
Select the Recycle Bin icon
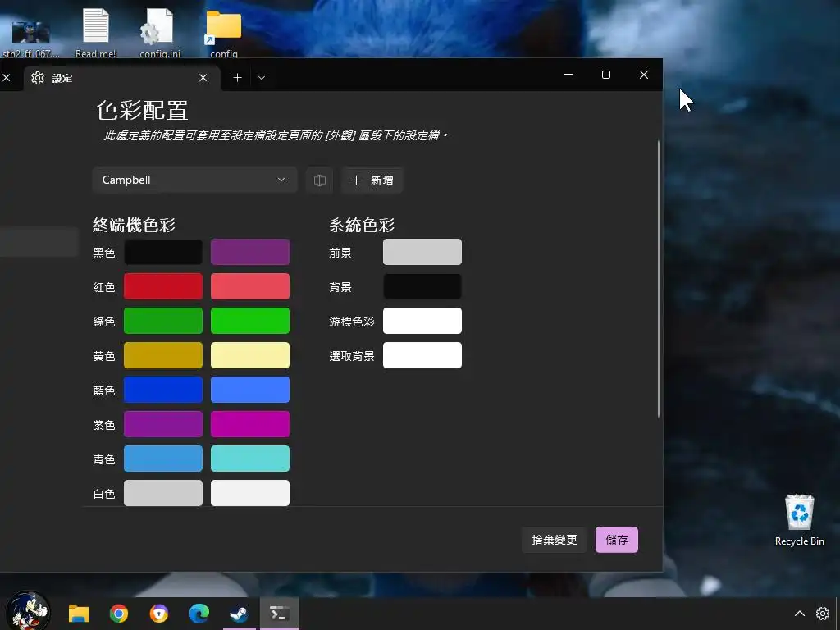point(799,520)
